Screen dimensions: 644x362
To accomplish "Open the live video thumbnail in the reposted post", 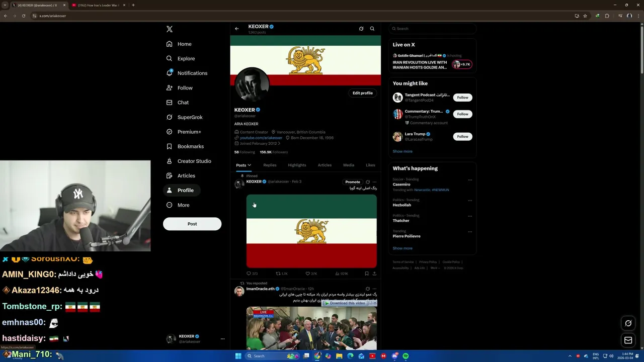I will (x=311, y=328).
